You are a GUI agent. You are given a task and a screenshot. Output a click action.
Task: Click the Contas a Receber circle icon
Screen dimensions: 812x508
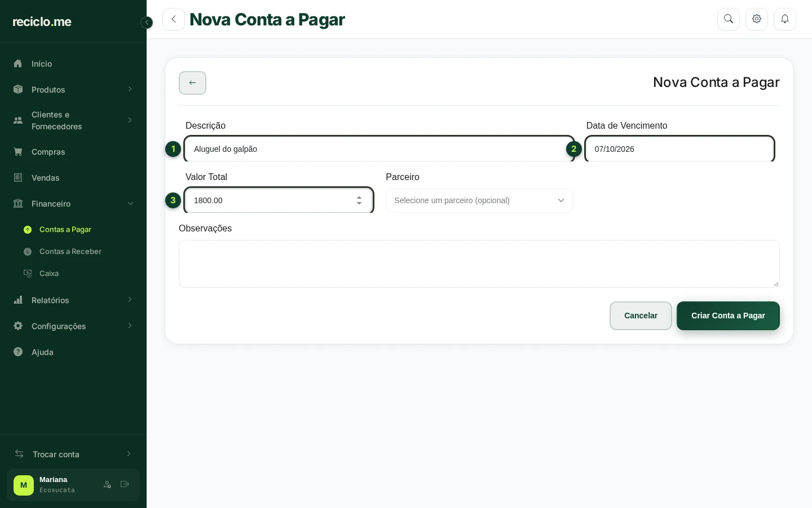28,252
